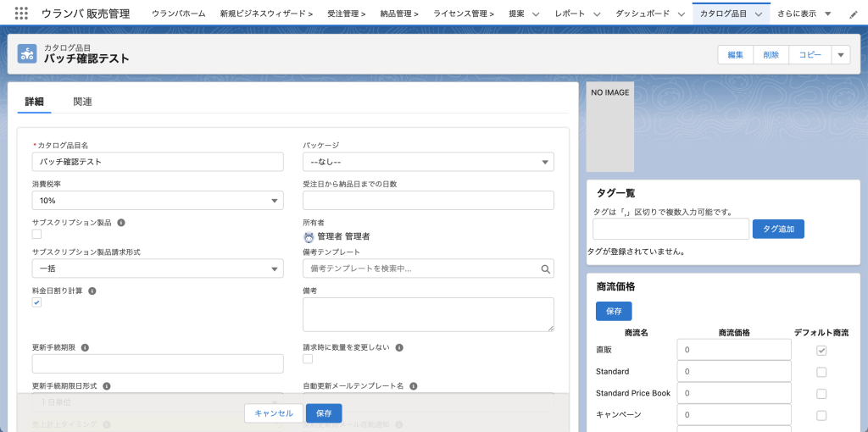Open 新規ビジネスウィザード tab
868x432 pixels.
pyautogui.click(x=266, y=14)
